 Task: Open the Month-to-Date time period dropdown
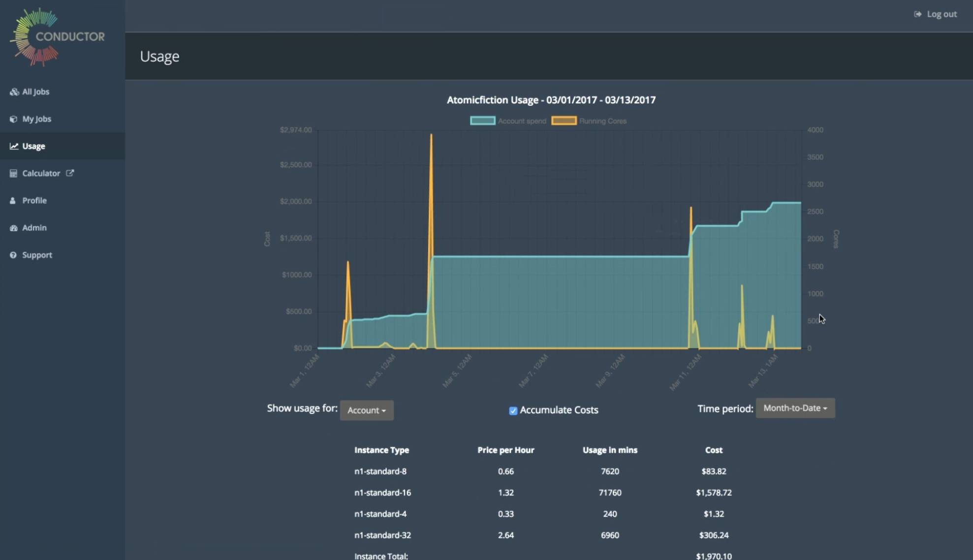795,408
